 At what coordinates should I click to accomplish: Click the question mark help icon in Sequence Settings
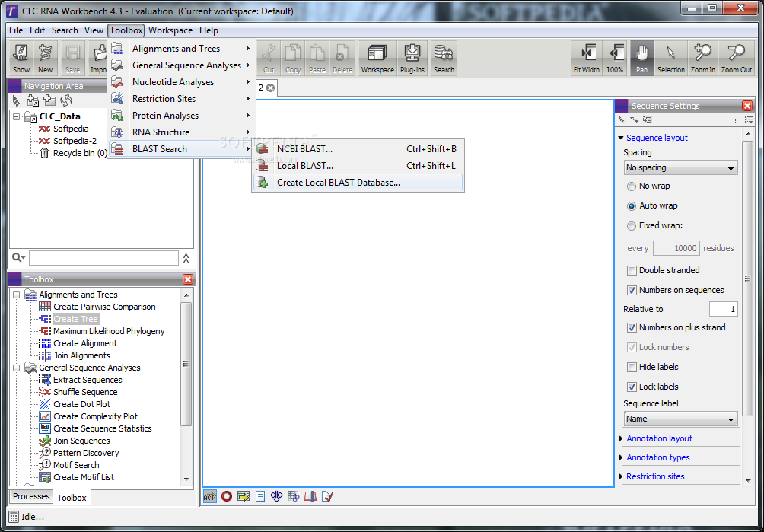(x=735, y=119)
